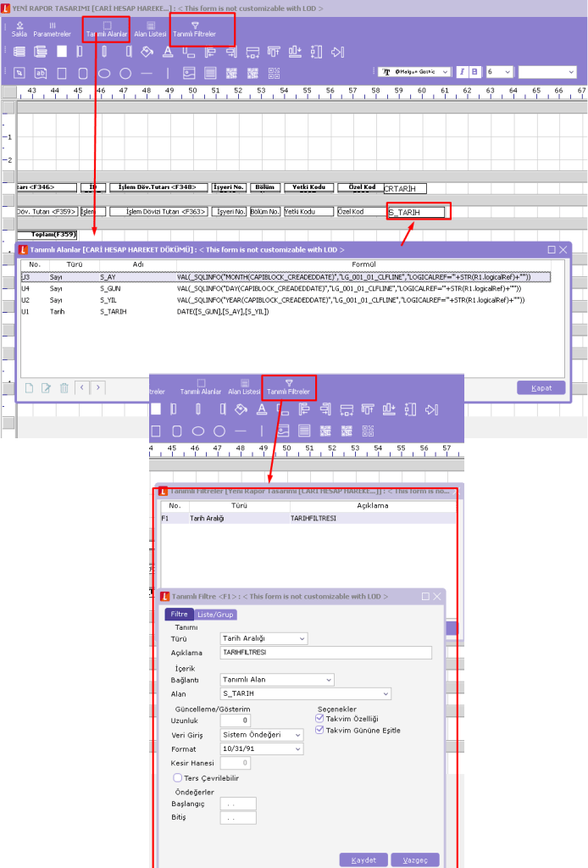588x868 pixels.
Task: Open Alan Listesi in the top toolbar
Action: (150, 25)
